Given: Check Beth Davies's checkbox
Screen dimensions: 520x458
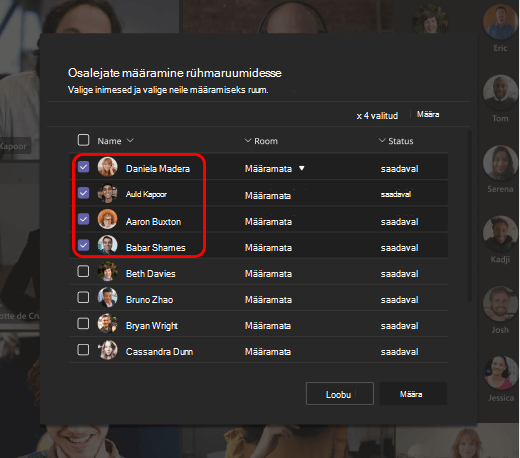Looking at the screenshot, I should click(83, 271).
